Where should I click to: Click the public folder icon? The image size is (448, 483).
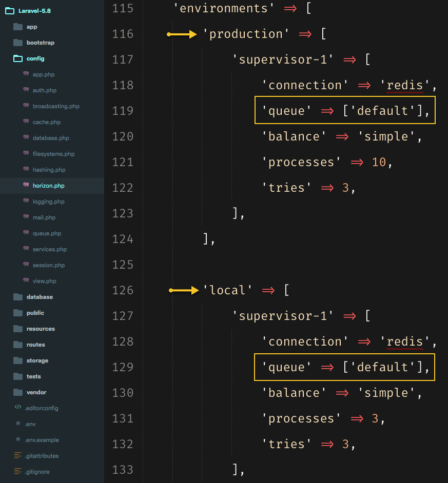18,313
